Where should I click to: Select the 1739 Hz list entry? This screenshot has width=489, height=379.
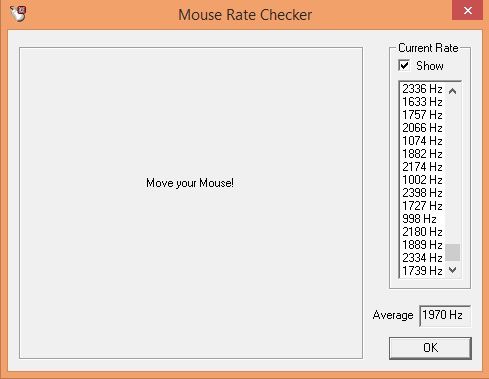click(422, 271)
